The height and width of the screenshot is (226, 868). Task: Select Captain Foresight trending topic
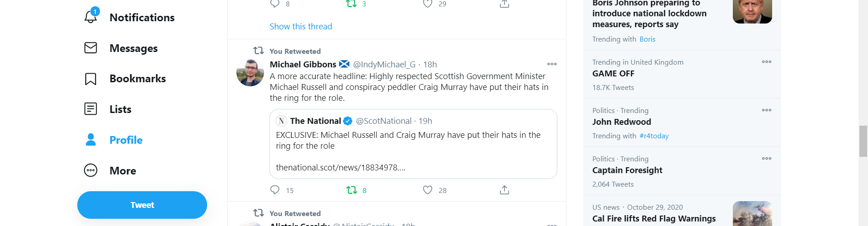tap(627, 170)
